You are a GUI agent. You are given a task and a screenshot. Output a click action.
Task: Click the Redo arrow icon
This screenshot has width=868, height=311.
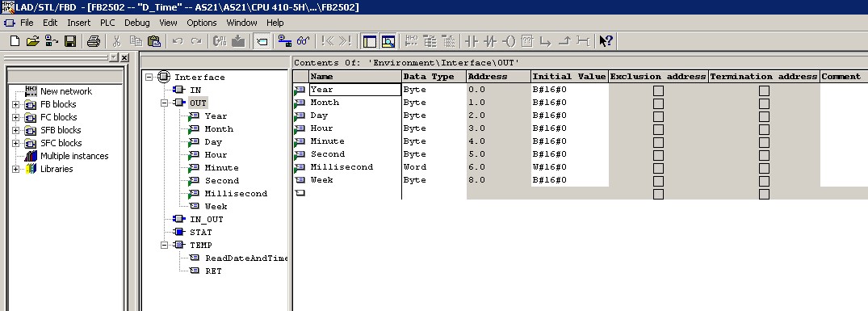point(196,41)
